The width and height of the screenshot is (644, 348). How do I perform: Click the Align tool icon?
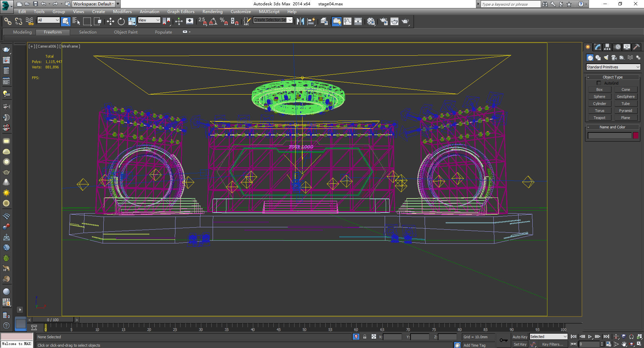click(311, 21)
